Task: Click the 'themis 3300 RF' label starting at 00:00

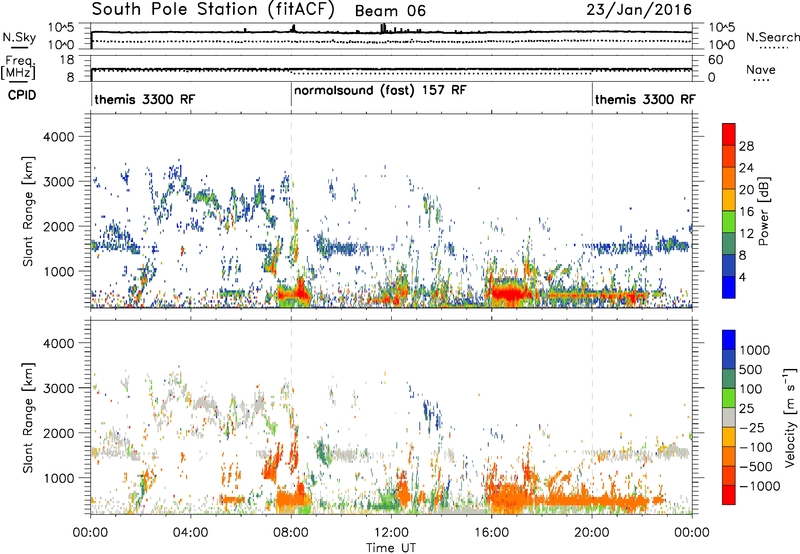Action: click(x=144, y=99)
